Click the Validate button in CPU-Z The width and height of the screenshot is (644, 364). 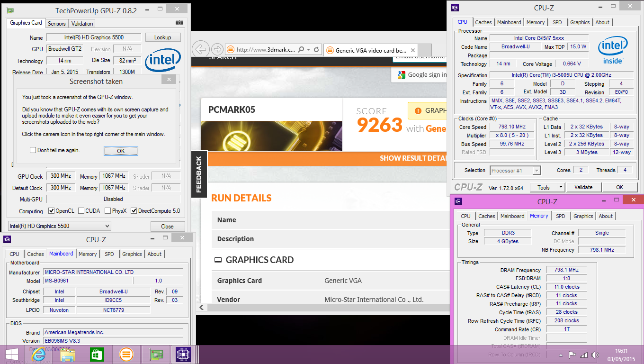(583, 187)
